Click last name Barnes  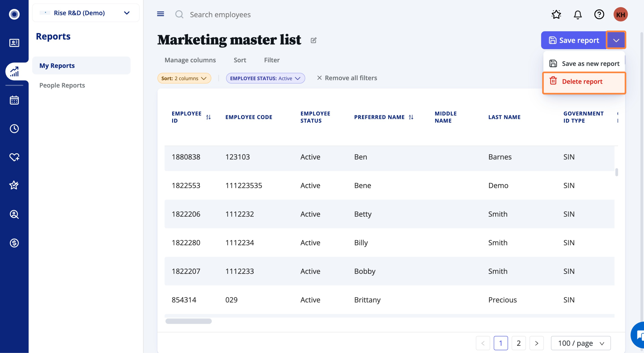[x=500, y=157]
